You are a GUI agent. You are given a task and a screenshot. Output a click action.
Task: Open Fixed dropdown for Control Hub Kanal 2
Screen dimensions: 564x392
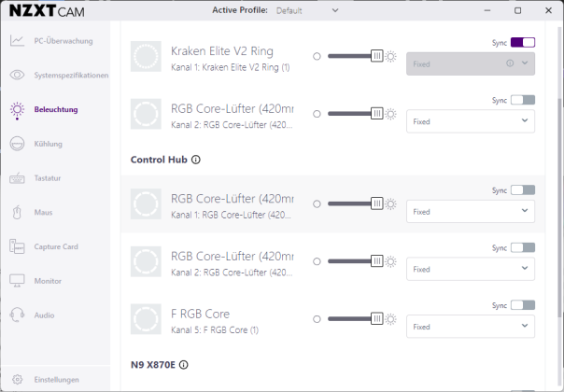click(471, 269)
